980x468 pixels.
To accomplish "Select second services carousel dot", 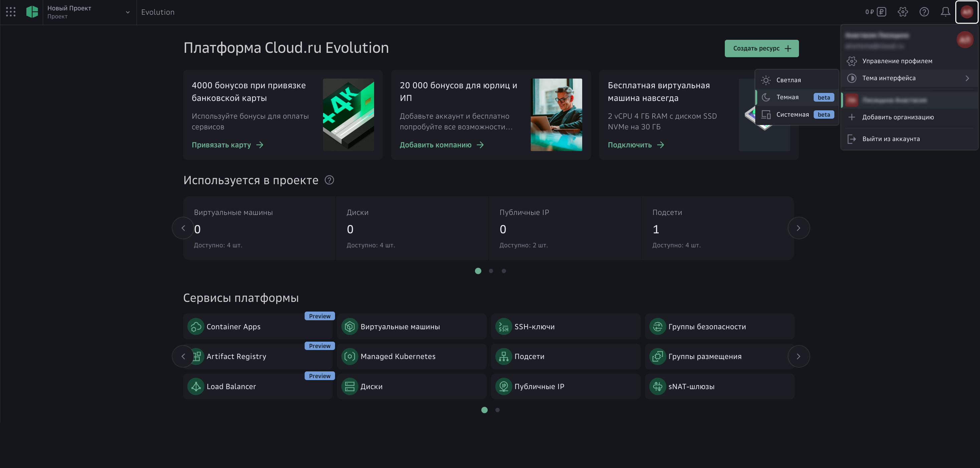I will 498,410.
